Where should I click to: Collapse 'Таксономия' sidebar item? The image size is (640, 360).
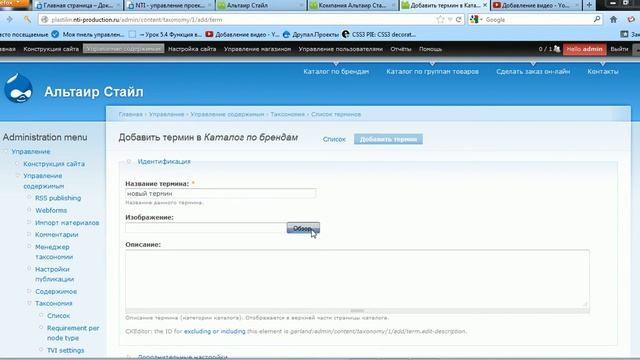tap(53, 303)
